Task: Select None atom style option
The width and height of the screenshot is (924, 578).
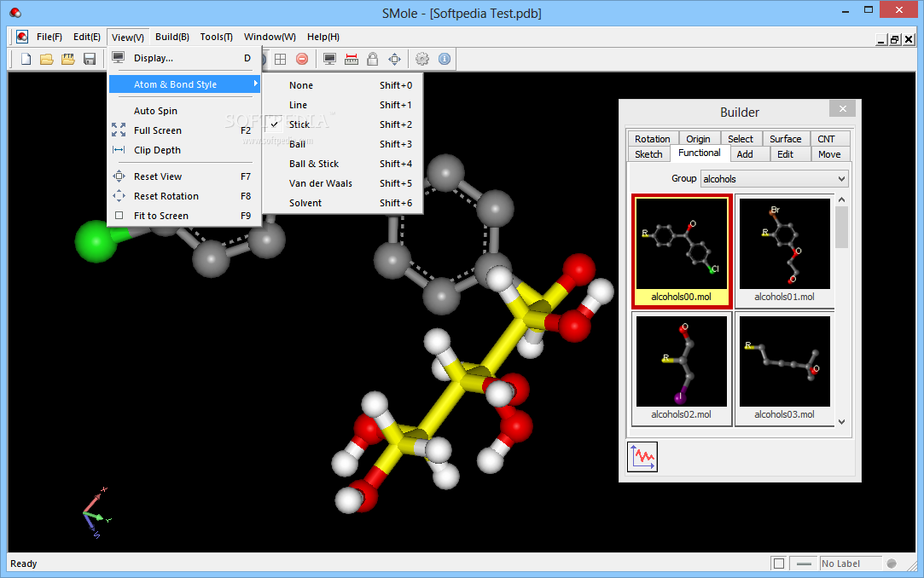Action: tap(343, 85)
